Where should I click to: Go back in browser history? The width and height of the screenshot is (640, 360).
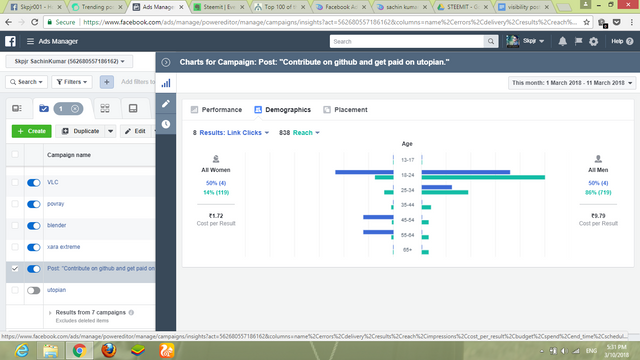(x=9, y=22)
